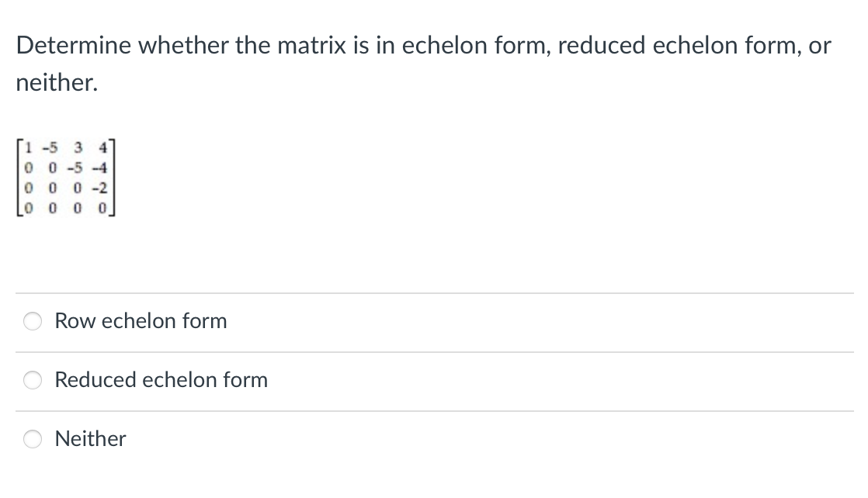The width and height of the screenshot is (868, 498).
Task: Click the "Reduced echelon form" answer label
Action: (161, 379)
